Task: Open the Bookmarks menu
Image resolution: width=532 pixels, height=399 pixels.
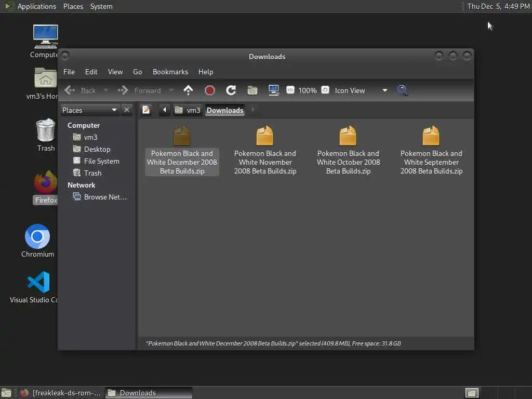Action: click(x=170, y=72)
